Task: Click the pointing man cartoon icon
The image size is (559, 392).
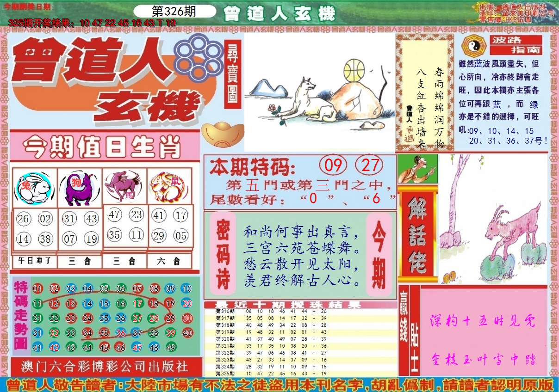Action: 417,169
